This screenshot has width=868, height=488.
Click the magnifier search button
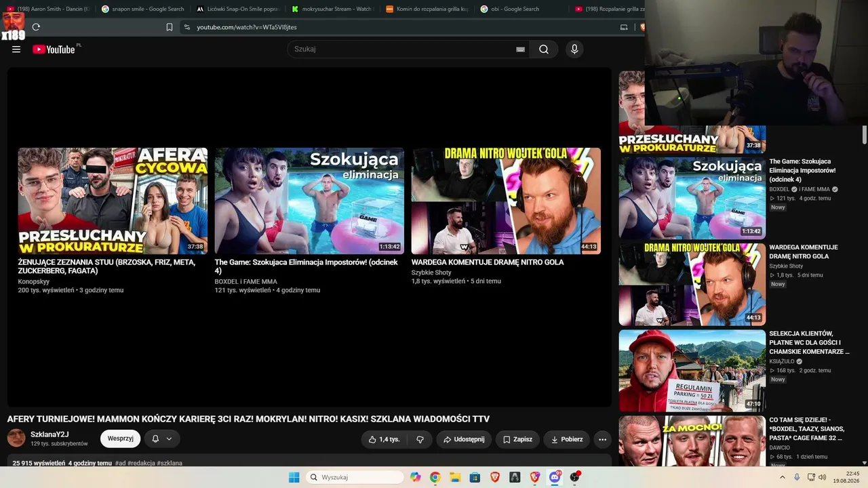544,49
